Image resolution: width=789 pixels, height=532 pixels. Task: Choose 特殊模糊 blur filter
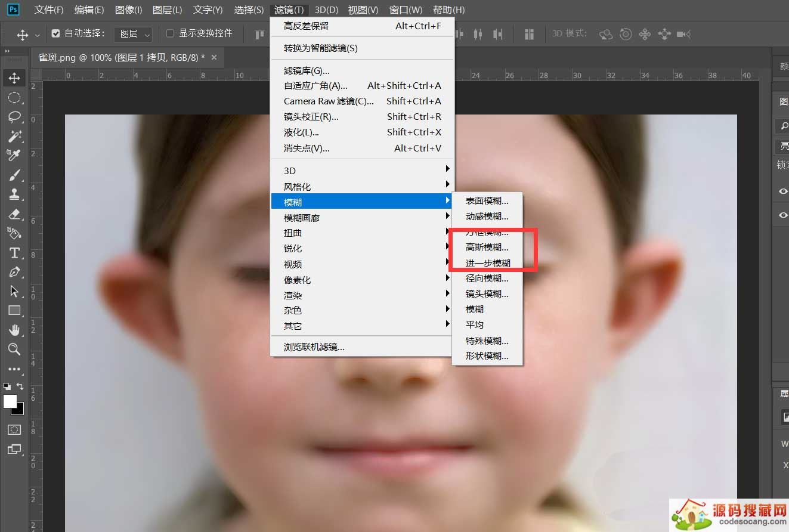487,341
